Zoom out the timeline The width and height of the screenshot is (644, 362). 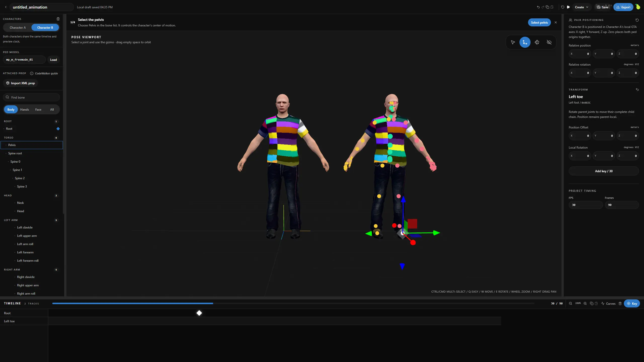click(571, 303)
